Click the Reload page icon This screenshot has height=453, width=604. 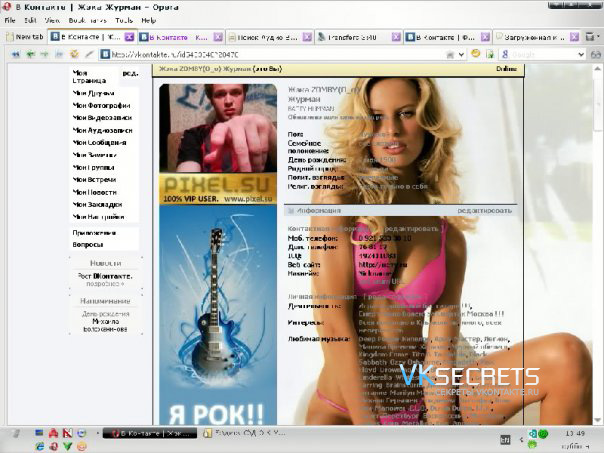74,54
